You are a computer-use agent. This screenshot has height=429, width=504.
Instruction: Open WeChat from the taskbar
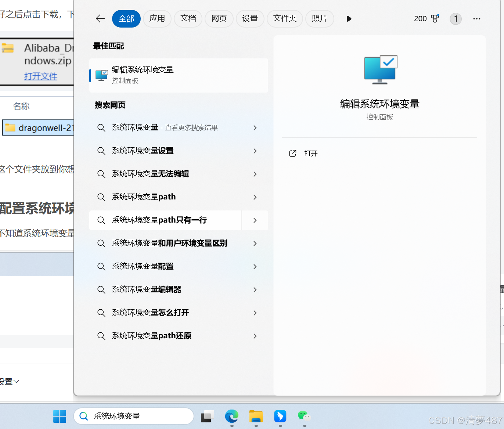pos(305,416)
